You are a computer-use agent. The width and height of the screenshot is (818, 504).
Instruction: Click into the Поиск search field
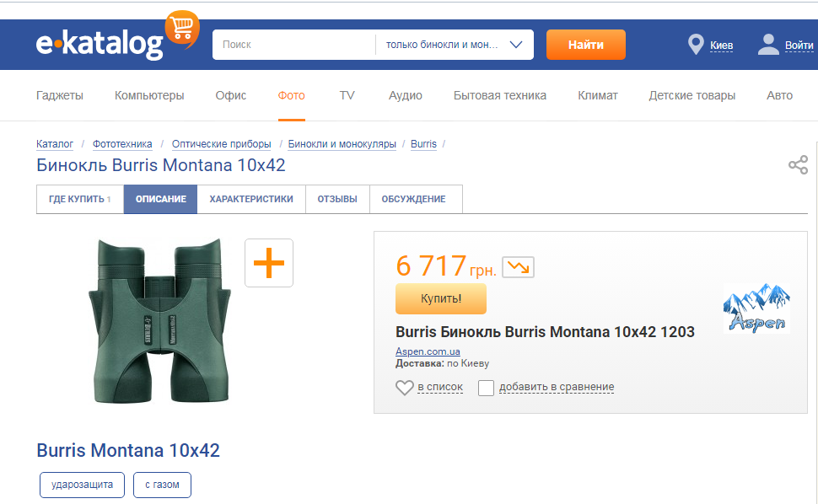[293, 45]
